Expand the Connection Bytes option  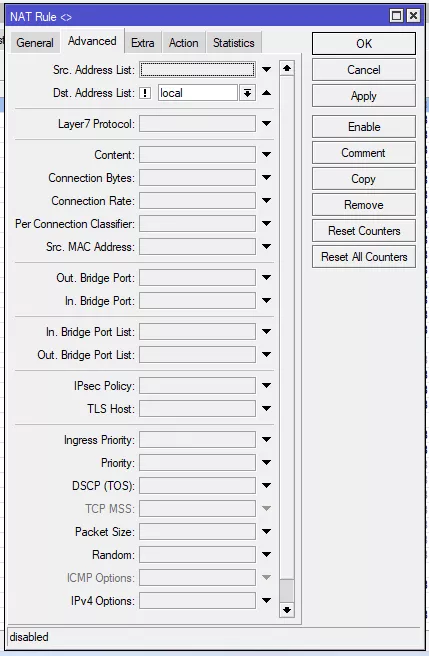click(x=266, y=177)
